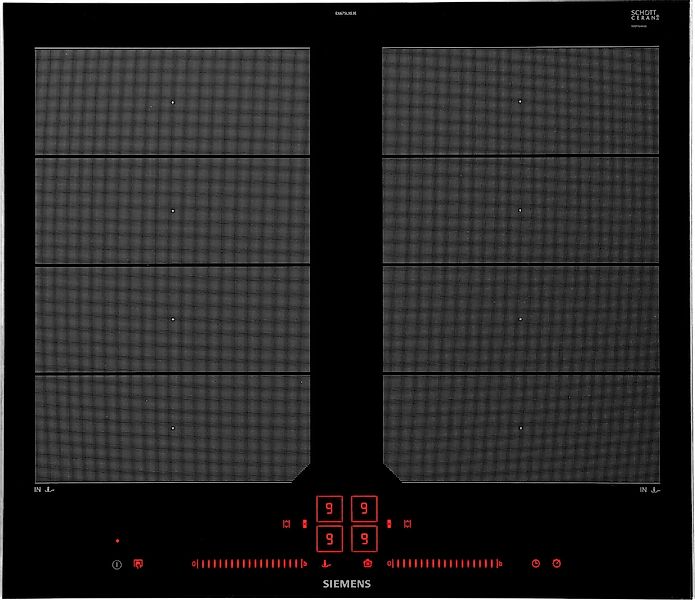Touch the SIEMENS logo

(347, 583)
